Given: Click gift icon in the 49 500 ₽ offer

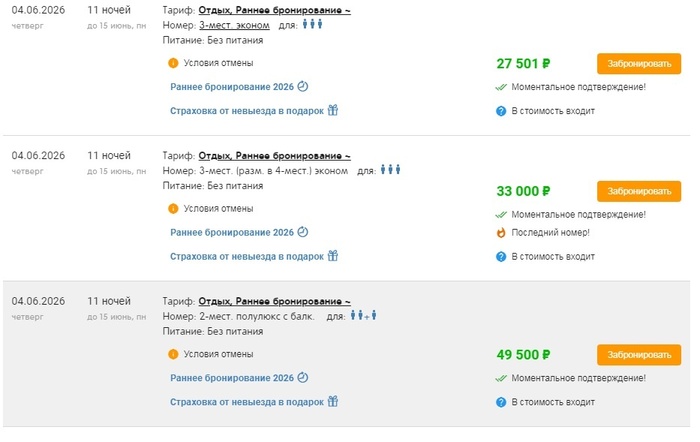Looking at the screenshot, I should tap(333, 401).
